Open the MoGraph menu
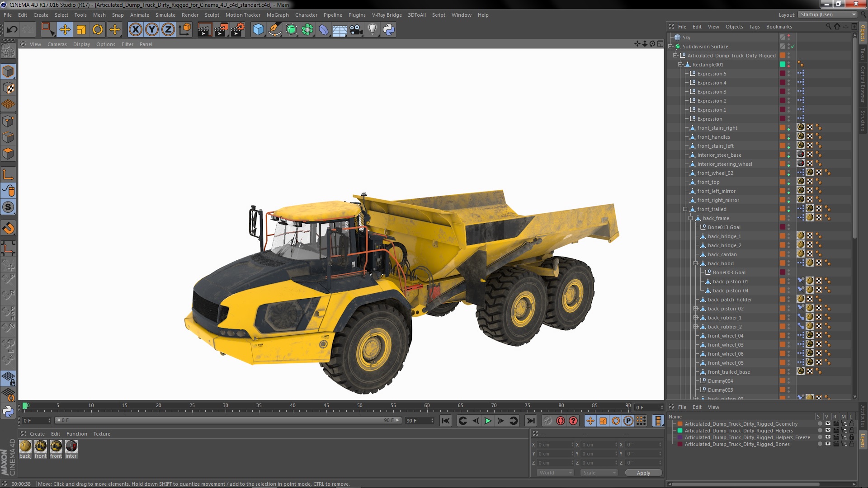The image size is (868, 488). 277,15
